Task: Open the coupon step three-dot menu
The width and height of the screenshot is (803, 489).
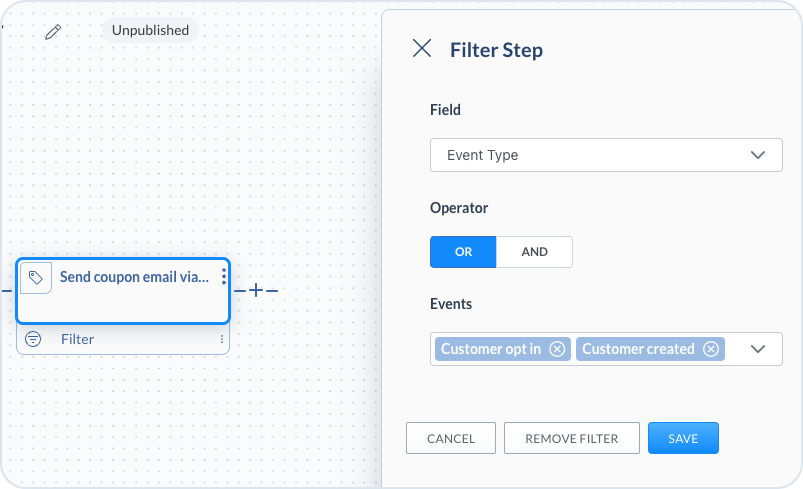Action: pyautogui.click(x=223, y=277)
